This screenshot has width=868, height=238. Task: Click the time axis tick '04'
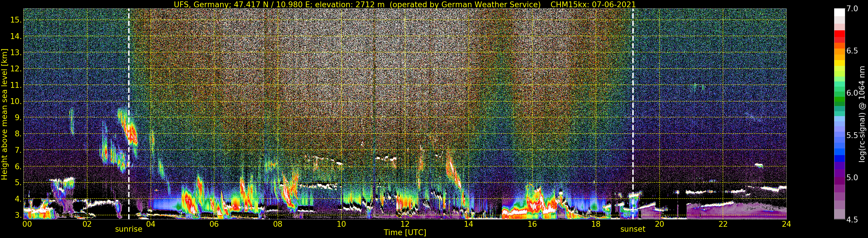pos(151,224)
